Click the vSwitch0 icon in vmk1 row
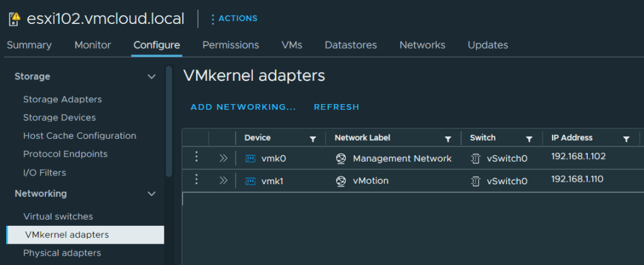644x265 pixels. coord(476,181)
